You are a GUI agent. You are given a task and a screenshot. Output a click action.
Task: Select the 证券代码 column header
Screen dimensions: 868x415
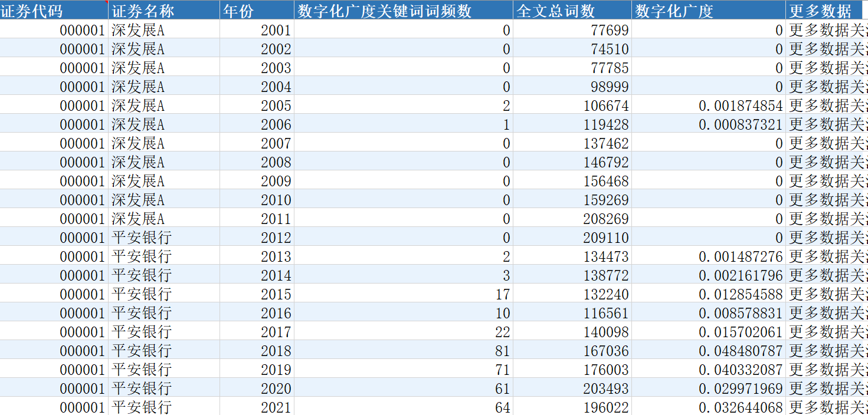click(54, 10)
